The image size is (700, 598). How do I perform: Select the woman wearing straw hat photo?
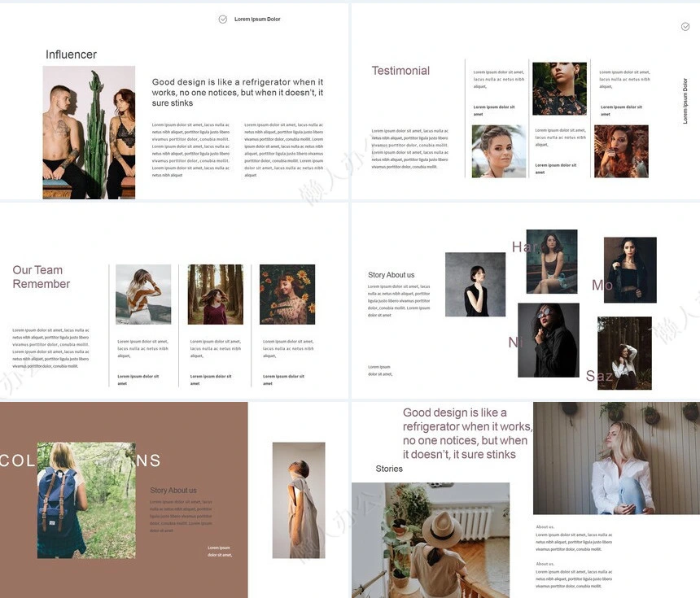(430, 540)
